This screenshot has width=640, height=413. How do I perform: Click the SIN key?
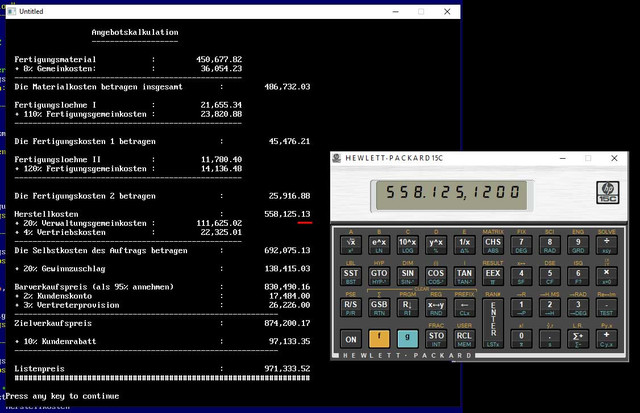click(407, 276)
